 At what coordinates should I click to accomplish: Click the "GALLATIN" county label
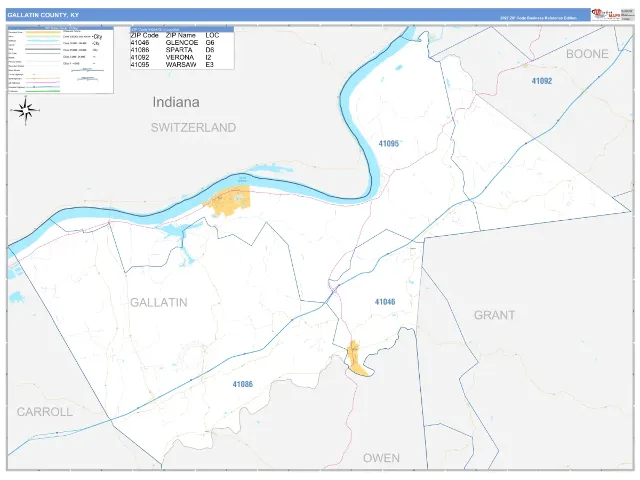coord(159,302)
